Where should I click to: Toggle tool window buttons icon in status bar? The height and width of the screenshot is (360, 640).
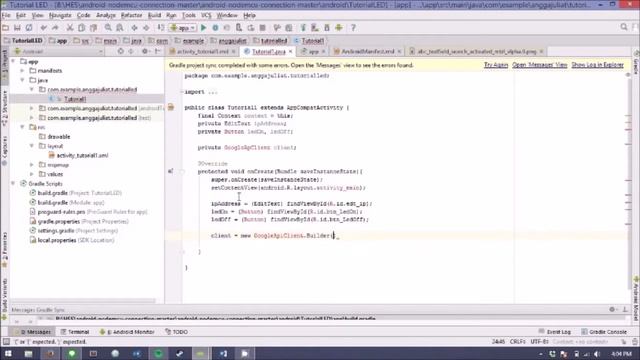tap(6, 342)
